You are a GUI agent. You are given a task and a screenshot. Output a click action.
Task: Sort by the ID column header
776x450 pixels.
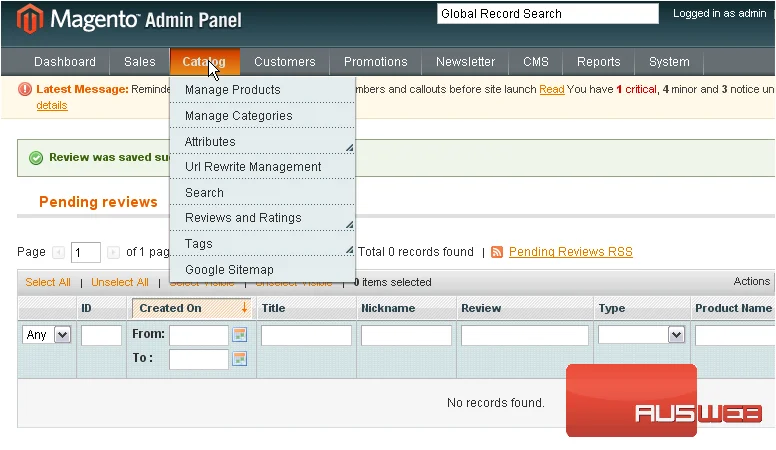coord(86,308)
